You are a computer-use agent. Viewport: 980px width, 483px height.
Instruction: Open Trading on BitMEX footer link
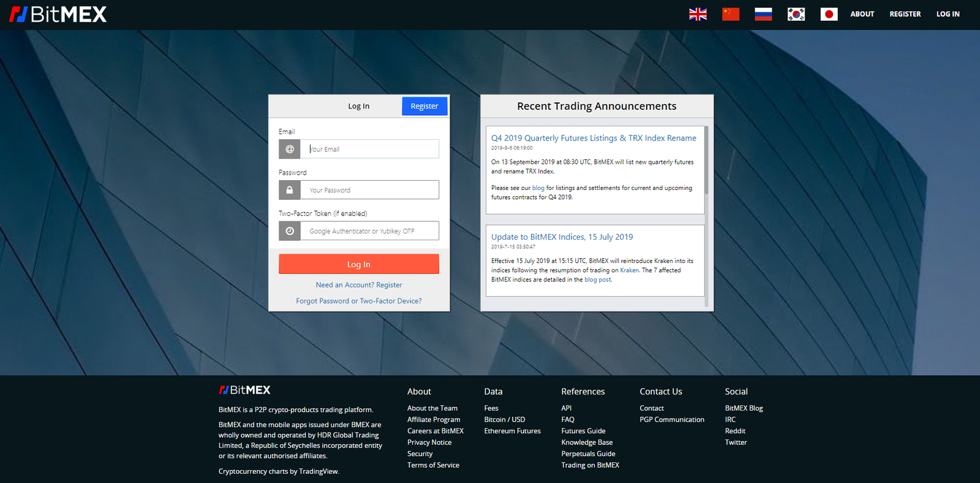point(590,465)
